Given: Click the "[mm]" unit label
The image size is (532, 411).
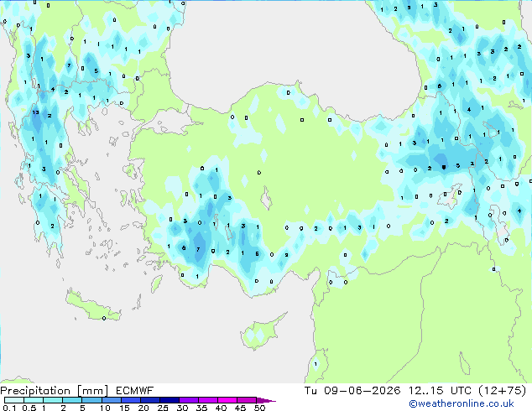Looking at the screenshot, I should tap(92, 391).
